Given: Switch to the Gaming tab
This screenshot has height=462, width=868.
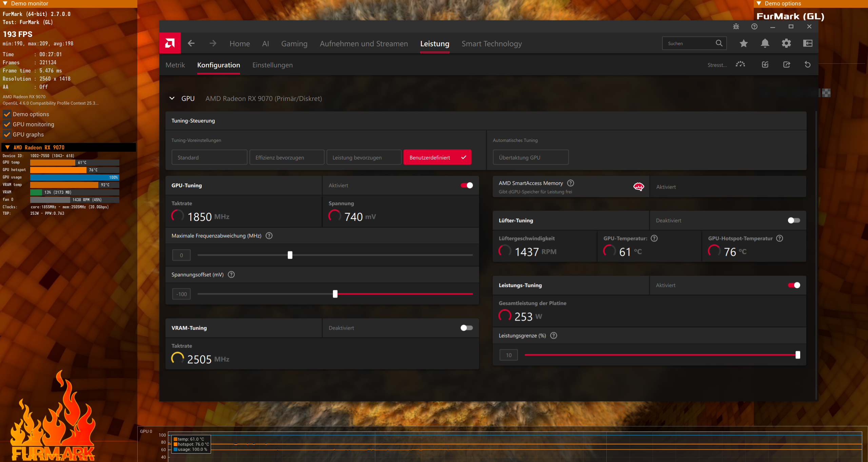Looking at the screenshot, I should pos(294,44).
